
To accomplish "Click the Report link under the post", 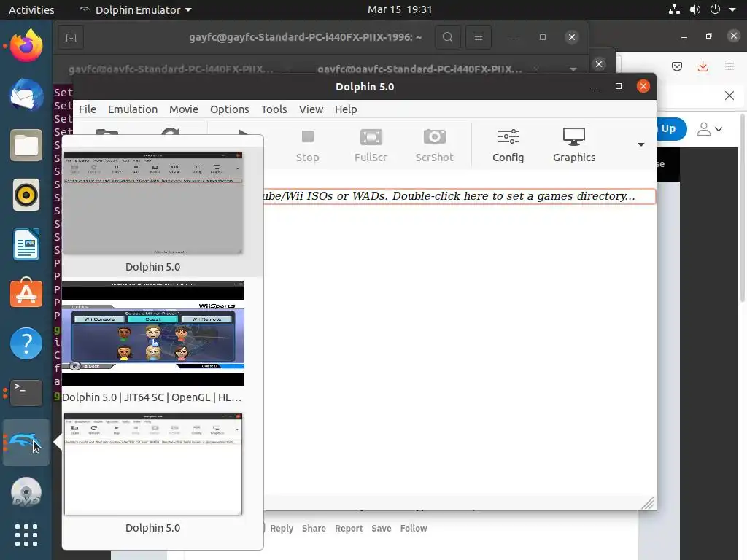I will point(349,529).
